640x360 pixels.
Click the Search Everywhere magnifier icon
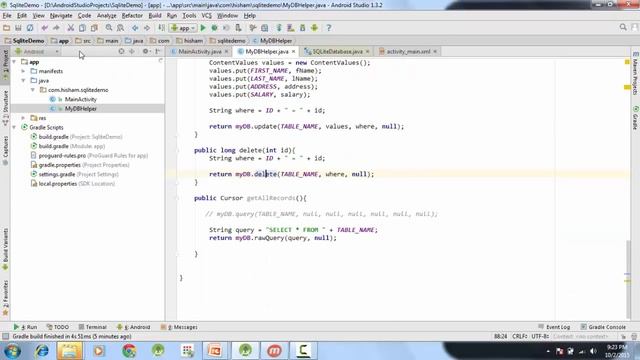point(623,27)
